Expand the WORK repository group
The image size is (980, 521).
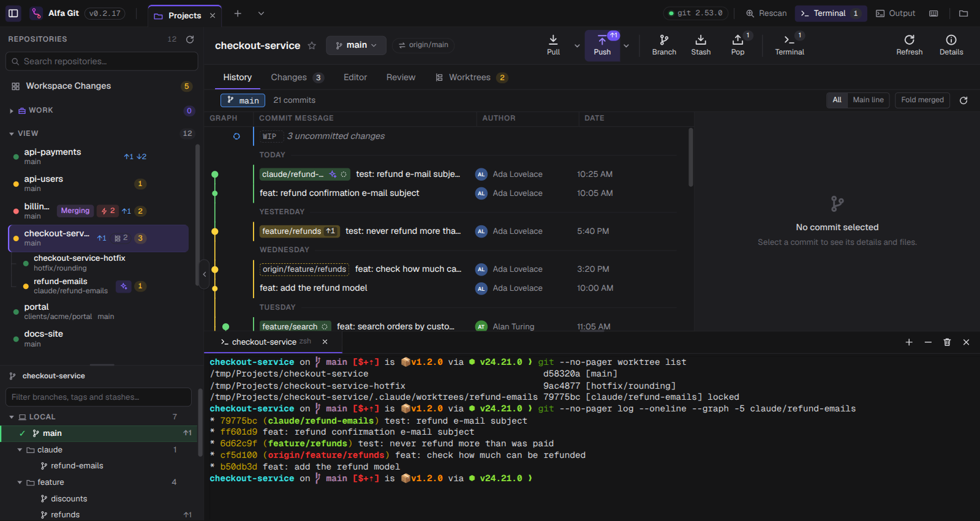click(x=11, y=111)
